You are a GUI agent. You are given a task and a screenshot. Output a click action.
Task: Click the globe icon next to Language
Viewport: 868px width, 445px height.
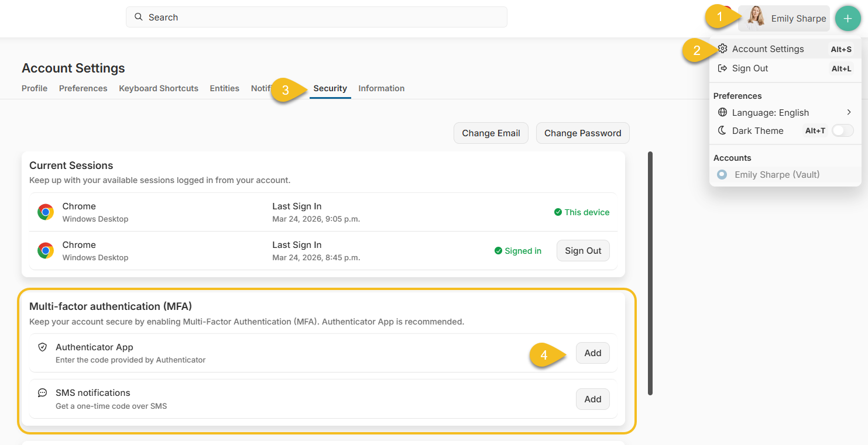[x=722, y=112]
